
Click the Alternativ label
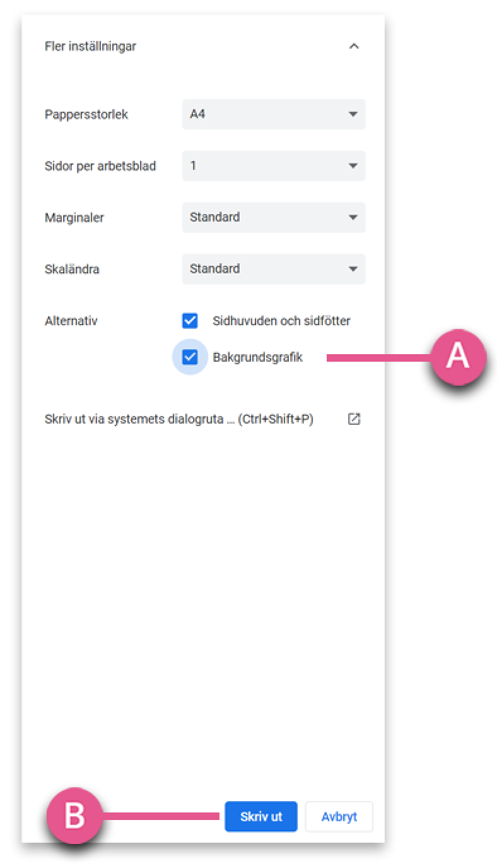pyautogui.click(x=71, y=321)
